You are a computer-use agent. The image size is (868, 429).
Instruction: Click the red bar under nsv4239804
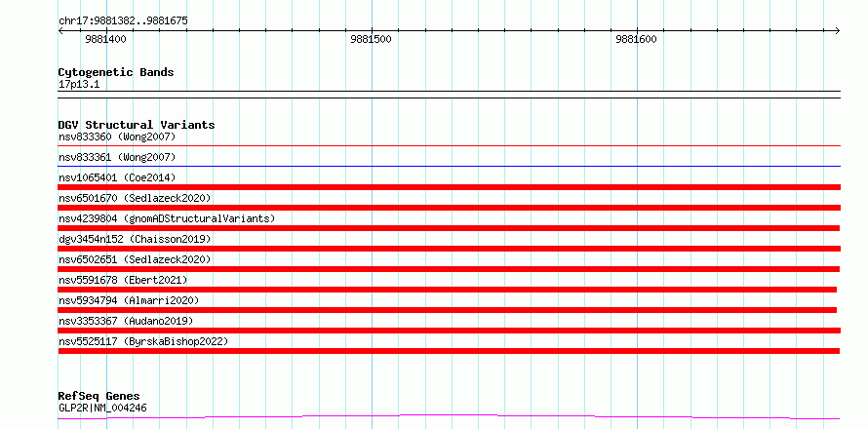[449, 228]
